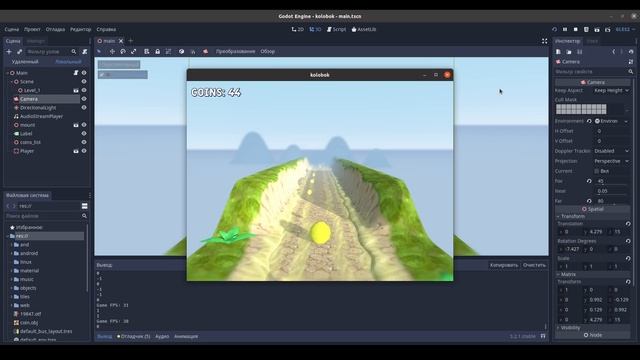Toggle split view in FileSystem dock
The width and height of the screenshot is (640, 360).
(x=84, y=206)
